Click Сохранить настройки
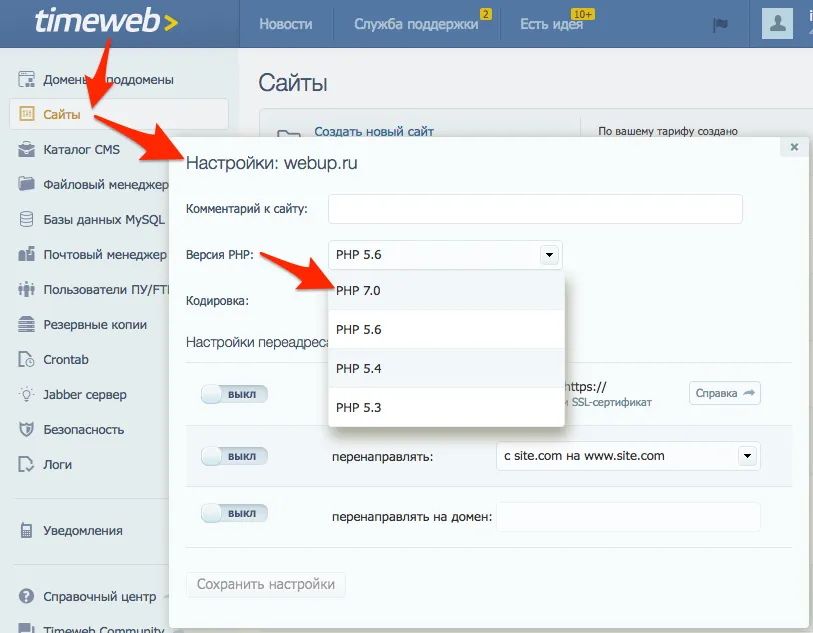The height and width of the screenshot is (633, 813). pos(265,585)
